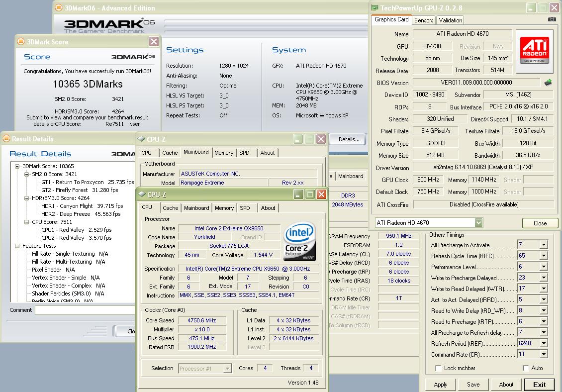562x392 pixels.
Task: Toggle the Auto checkbox
Action: click(525, 368)
